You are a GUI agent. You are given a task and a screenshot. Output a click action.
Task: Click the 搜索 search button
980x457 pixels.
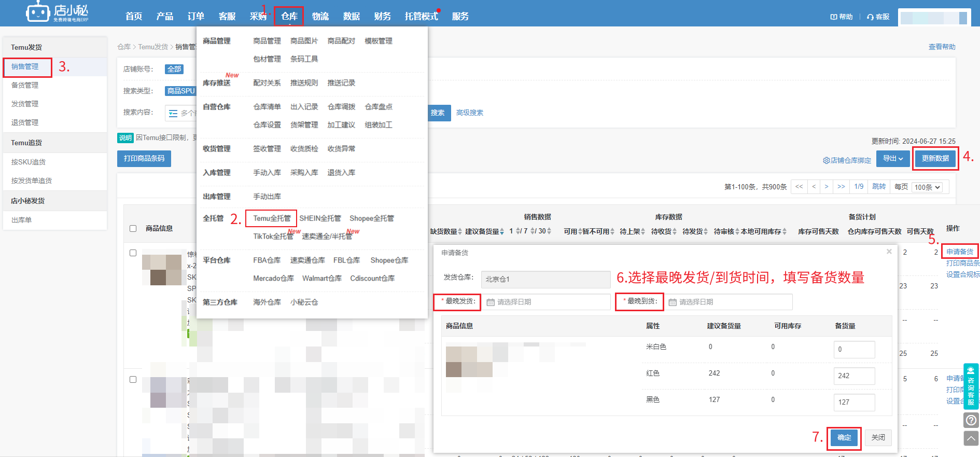(x=438, y=113)
